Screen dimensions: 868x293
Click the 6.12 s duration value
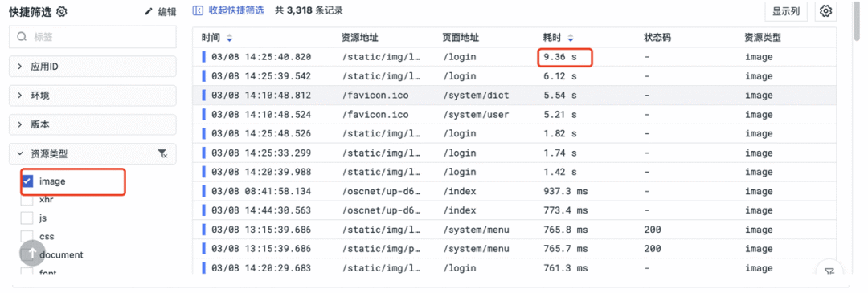pos(559,75)
